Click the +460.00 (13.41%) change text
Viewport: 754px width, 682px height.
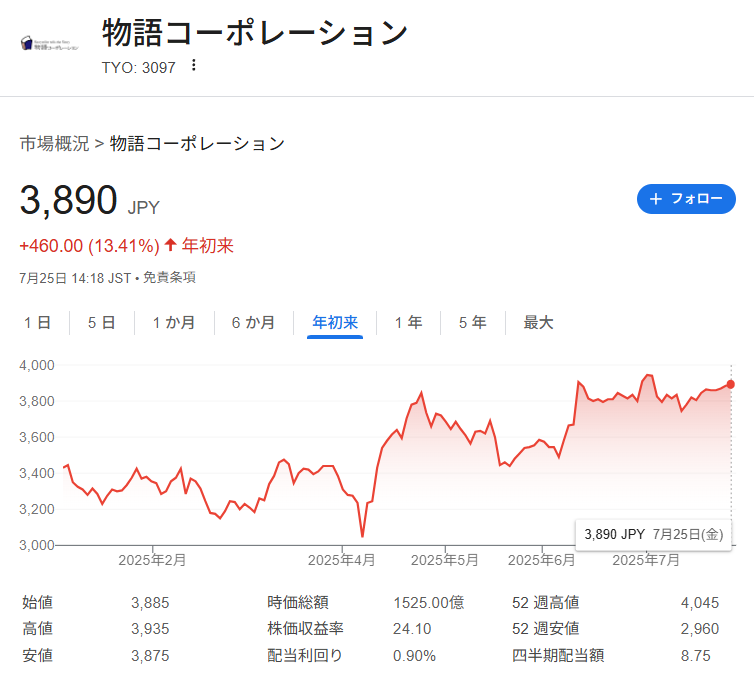pyautogui.click(x=89, y=246)
